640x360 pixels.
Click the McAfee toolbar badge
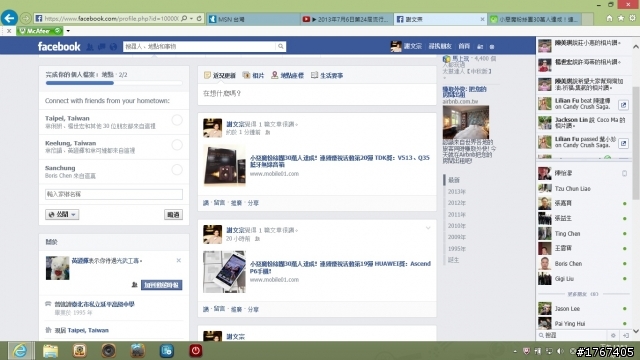click(40, 31)
